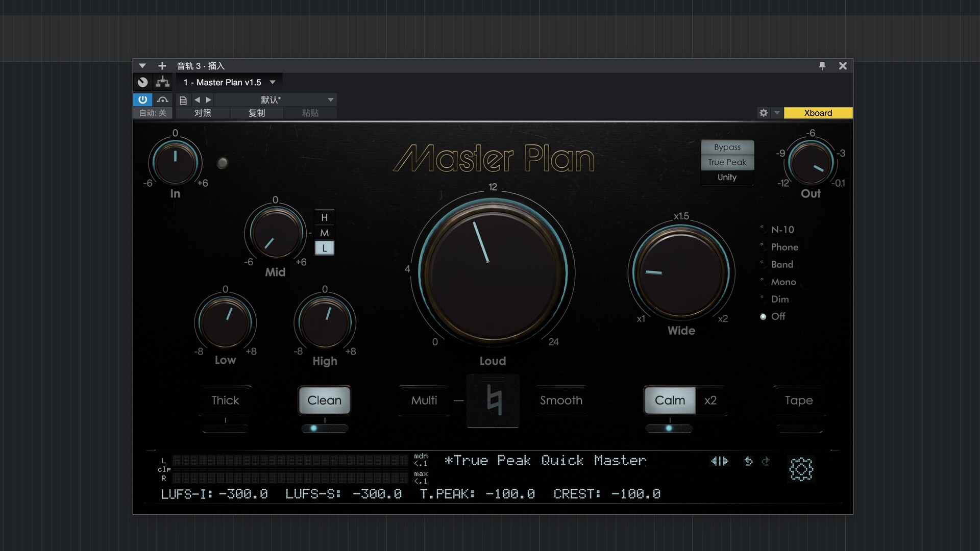
Task: Go to the next preset arrow
Action: [208, 100]
